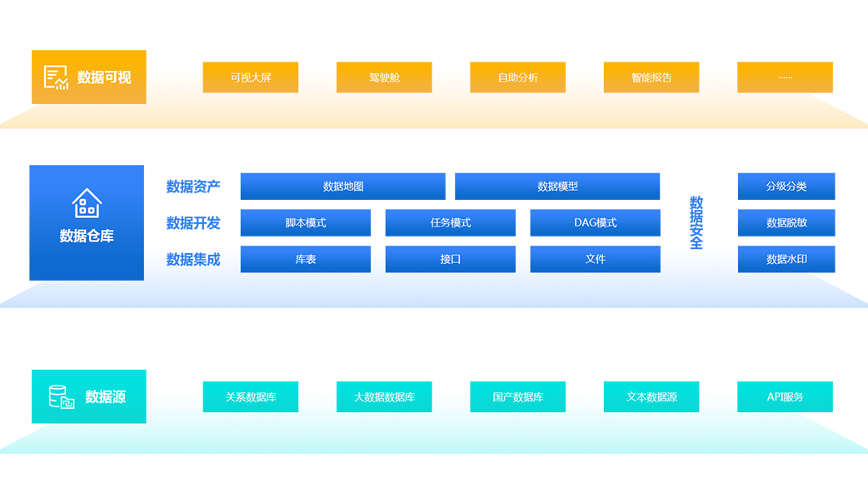Open the 驾驶舱 module
Image resolution: width=868 pixels, height=503 pixels.
point(384,77)
